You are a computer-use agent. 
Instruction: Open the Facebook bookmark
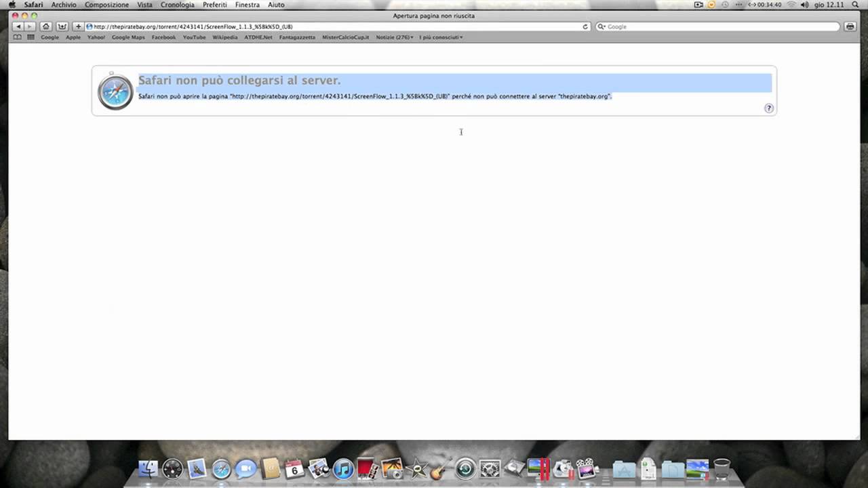[163, 37]
